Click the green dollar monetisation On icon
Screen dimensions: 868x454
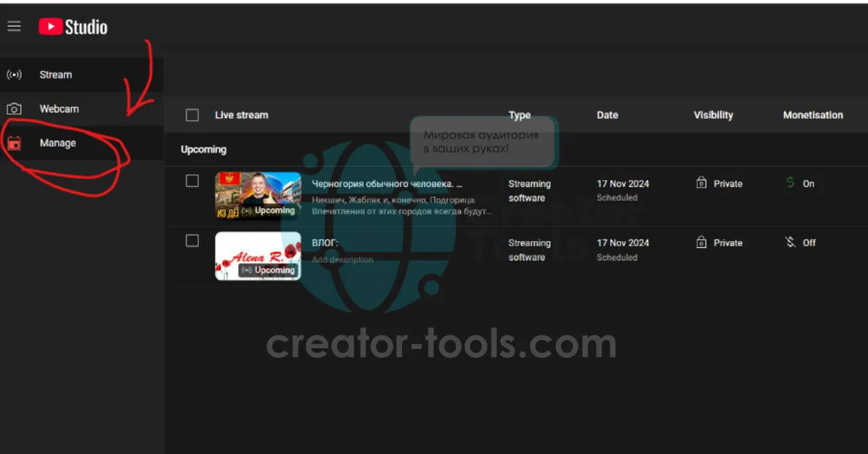790,183
